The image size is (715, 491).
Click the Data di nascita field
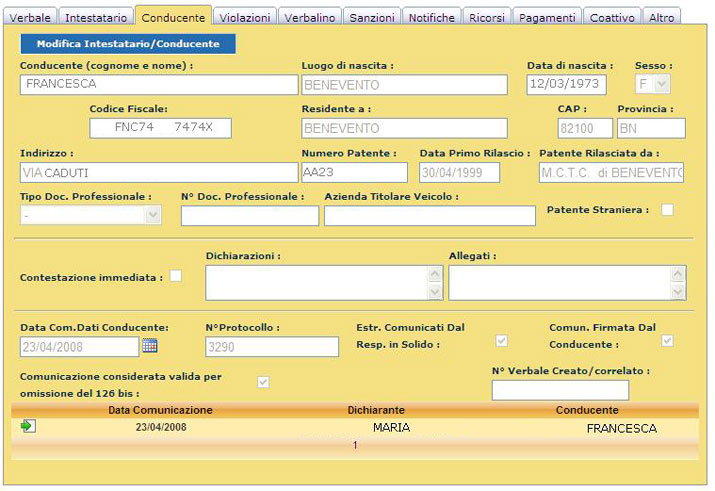tap(566, 84)
